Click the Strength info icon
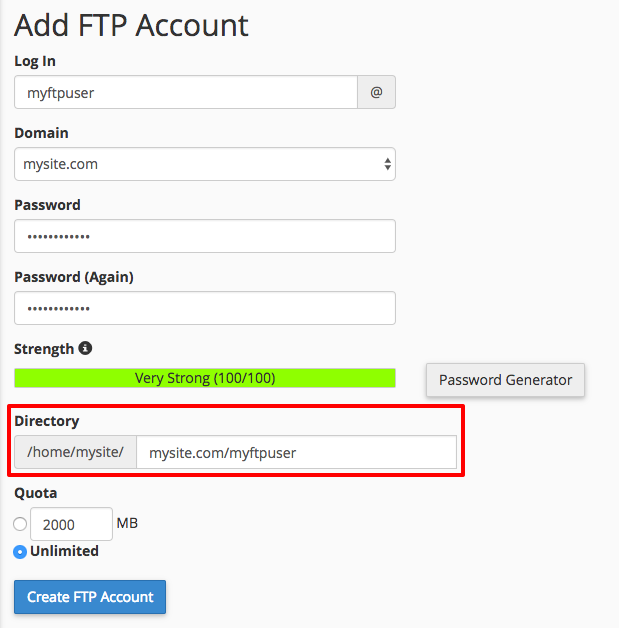 (x=85, y=349)
